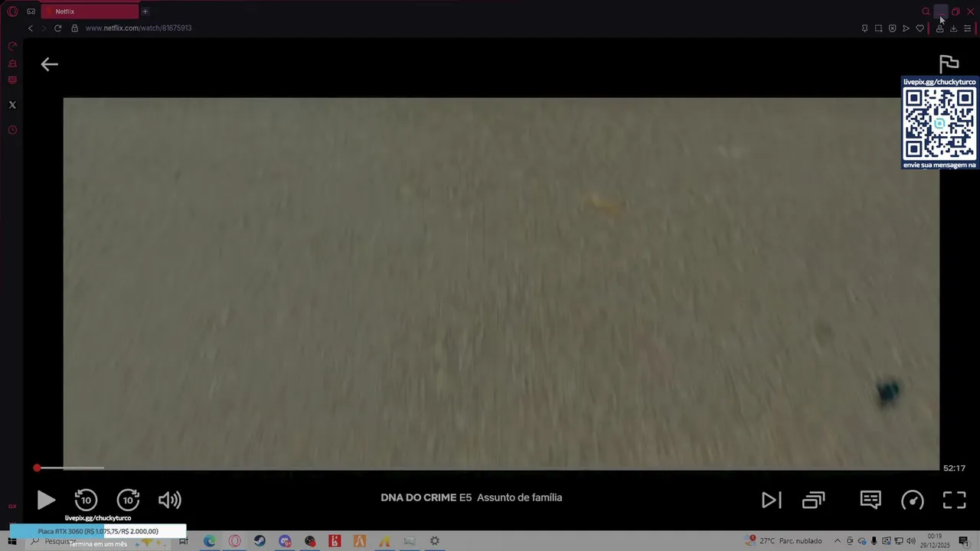Launch Microsoft Edge from taskbar

(209, 541)
